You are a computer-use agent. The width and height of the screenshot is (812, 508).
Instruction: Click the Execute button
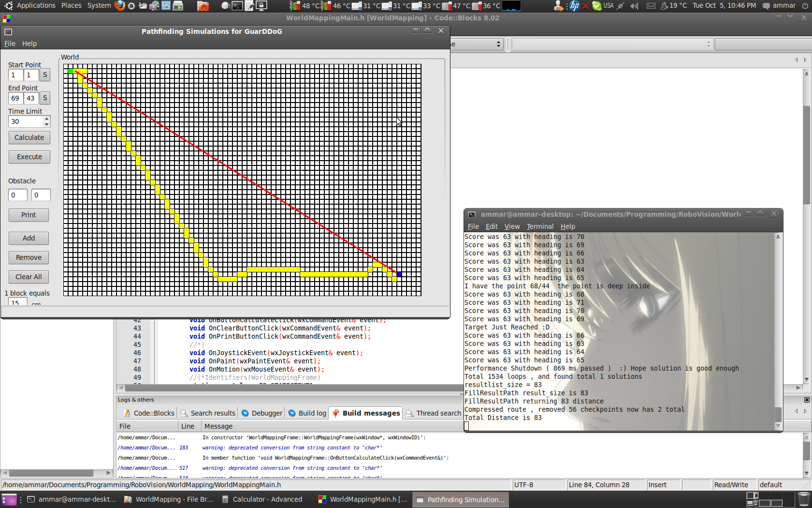[x=29, y=157]
